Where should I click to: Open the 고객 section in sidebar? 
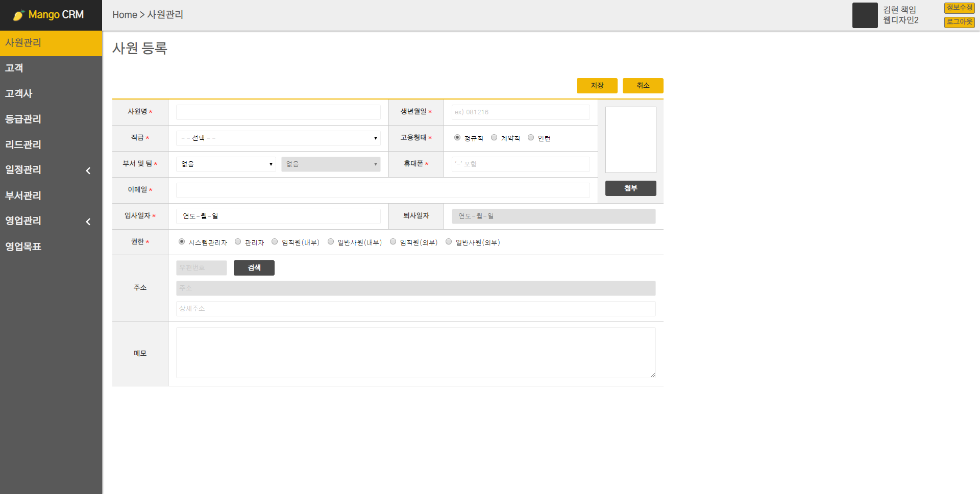[14, 68]
